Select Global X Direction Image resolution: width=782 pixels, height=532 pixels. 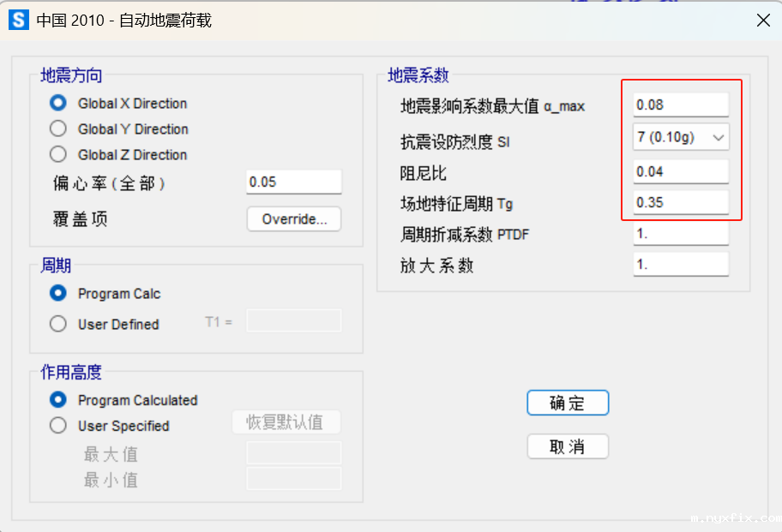click(x=57, y=103)
